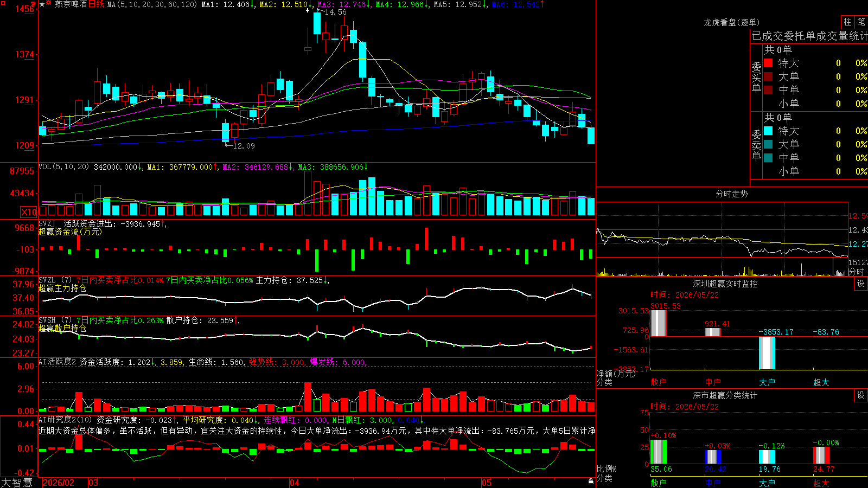Click the dark red 大单 swatch under 委买单
This screenshot has height=488, width=868.
(x=768, y=76)
